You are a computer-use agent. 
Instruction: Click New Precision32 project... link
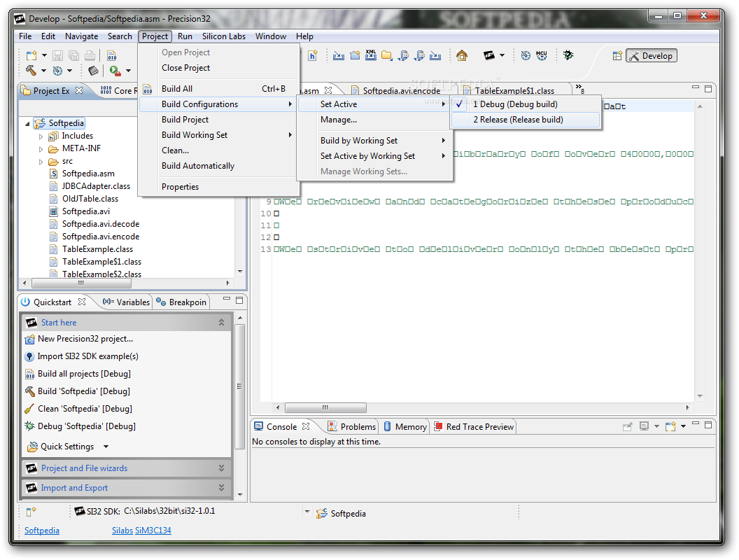coord(85,339)
